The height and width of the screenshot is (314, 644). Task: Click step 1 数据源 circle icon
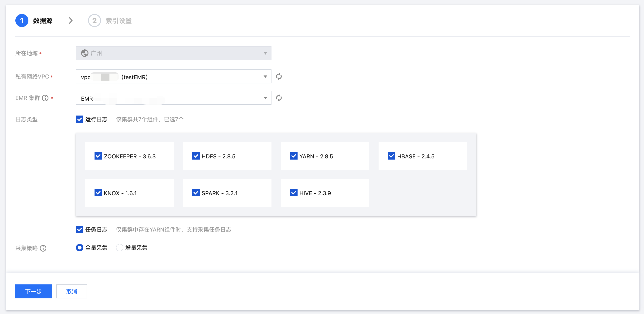(x=22, y=20)
